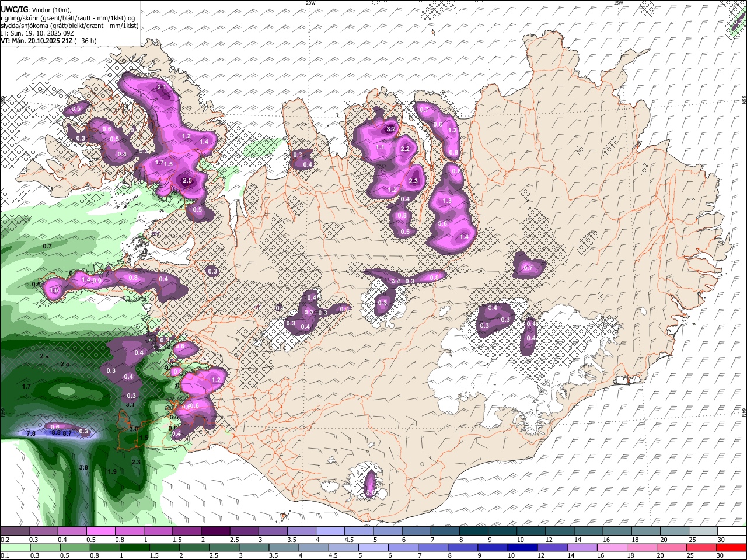
Task: Click the '2.1' snowfall value in Westfjords
Action: (x=162, y=87)
